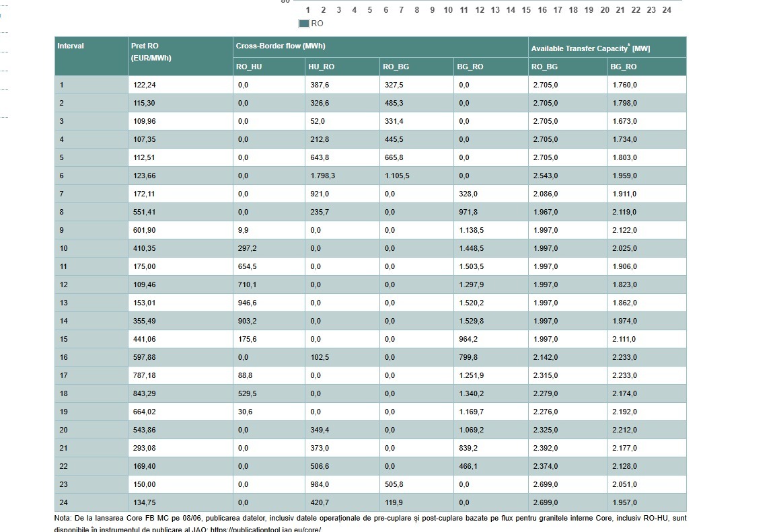Open the JAO publicationtool link

(x=266, y=529)
